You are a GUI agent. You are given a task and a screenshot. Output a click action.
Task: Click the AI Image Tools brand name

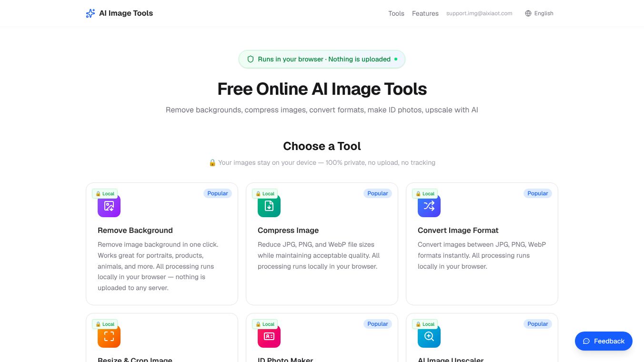coord(126,13)
